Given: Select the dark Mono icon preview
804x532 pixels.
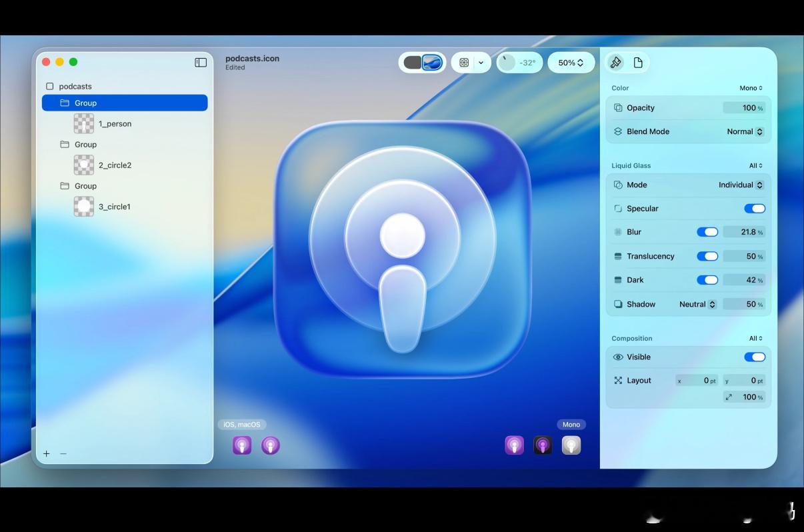Looking at the screenshot, I should tap(543, 445).
